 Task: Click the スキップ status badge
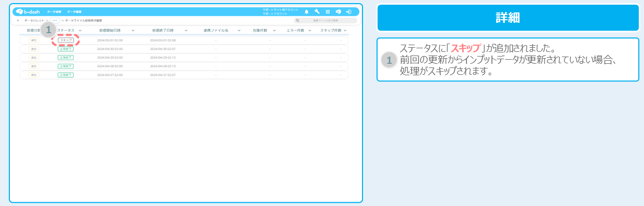pyautogui.click(x=65, y=40)
